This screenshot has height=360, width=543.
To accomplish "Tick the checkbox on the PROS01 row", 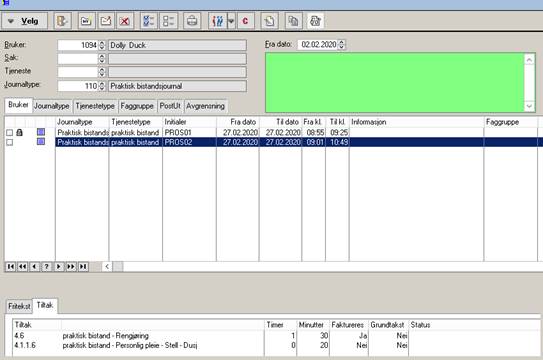I will coord(10,133).
